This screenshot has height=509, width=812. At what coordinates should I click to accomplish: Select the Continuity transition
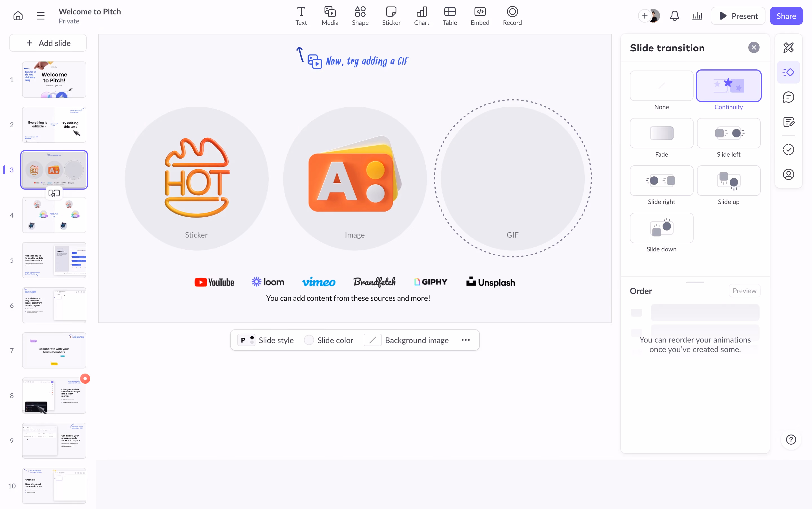[729, 86]
